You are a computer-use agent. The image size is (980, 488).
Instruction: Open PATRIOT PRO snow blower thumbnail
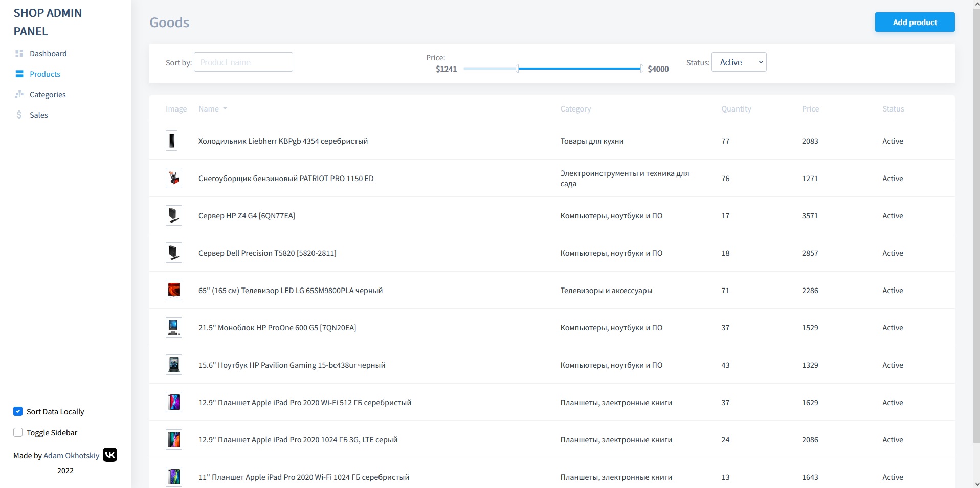[x=174, y=178]
